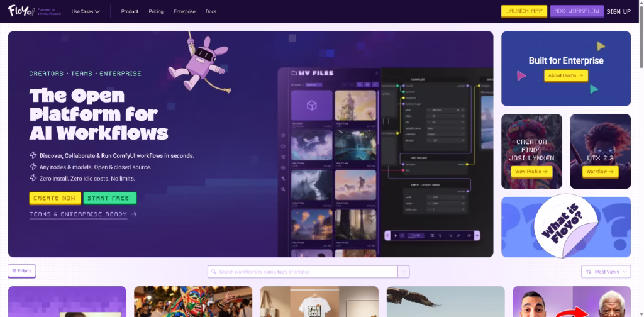Click the Launch App button

tap(524, 11)
